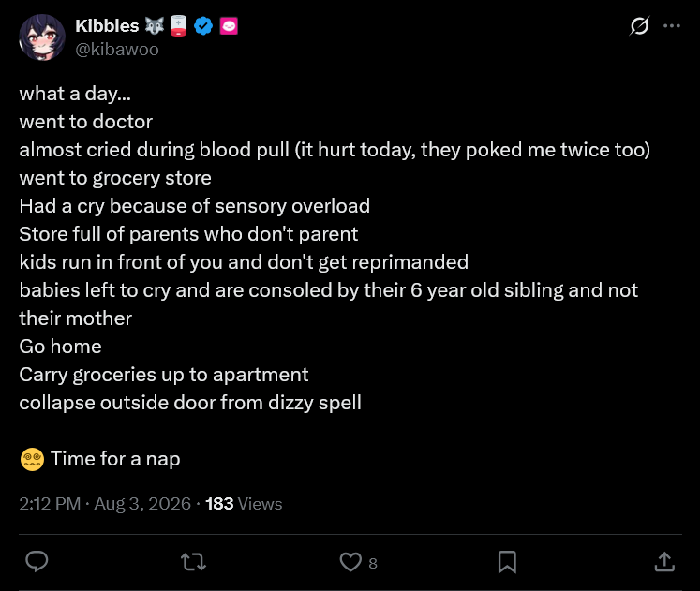
Task: Open the 2:12 PM · Aug 3, 2026 timestamp
Action: [105, 504]
